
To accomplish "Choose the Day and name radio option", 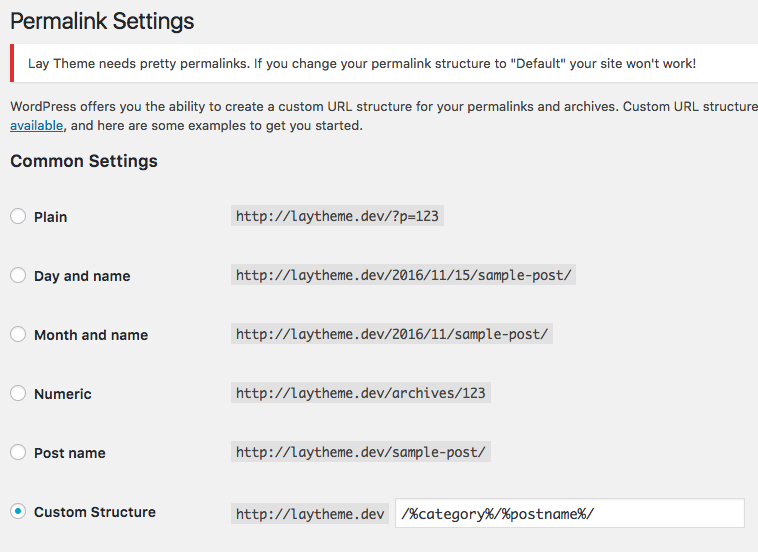I will pos(18,275).
